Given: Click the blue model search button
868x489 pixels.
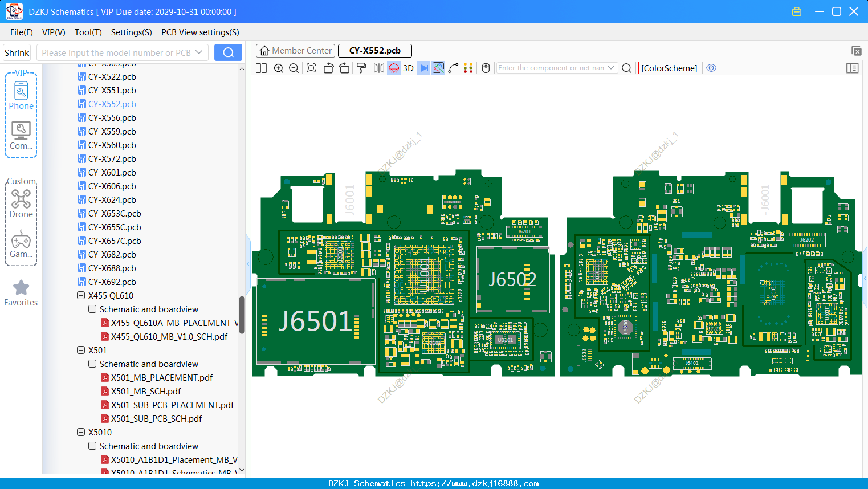Looking at the screenshot, I should [x=228, y=52].
